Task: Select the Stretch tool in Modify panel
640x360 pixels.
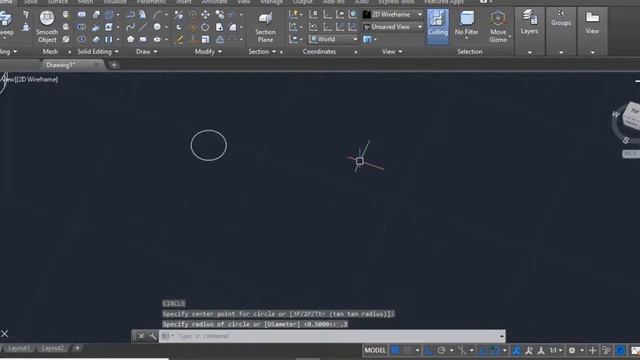Action: coord(220,27)
